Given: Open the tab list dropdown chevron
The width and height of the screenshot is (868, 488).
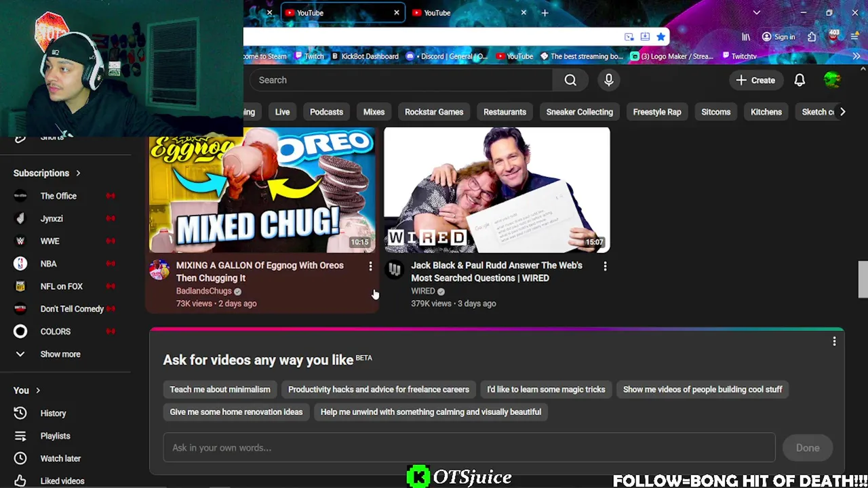Looking at the screenshot, I should (x=757, y=12).
